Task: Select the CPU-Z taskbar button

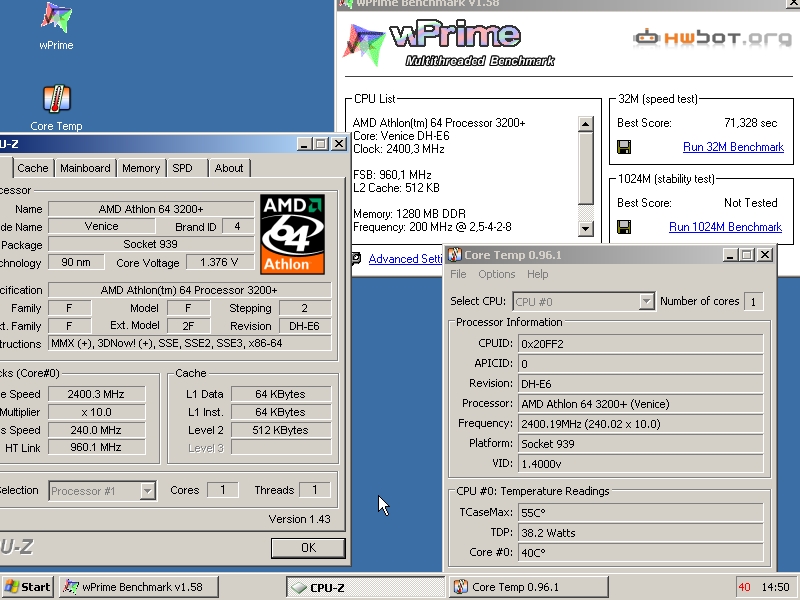Action: click(365, 587)
